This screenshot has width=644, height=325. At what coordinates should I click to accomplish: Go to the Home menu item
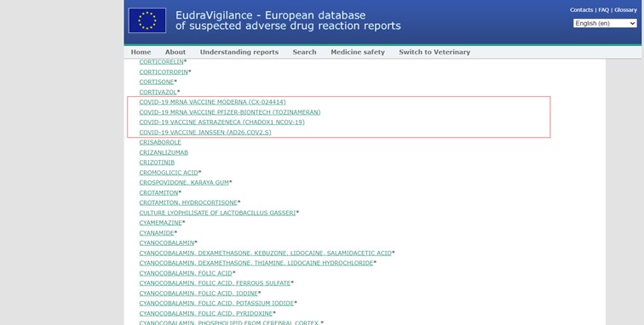(x=141, y=52)
